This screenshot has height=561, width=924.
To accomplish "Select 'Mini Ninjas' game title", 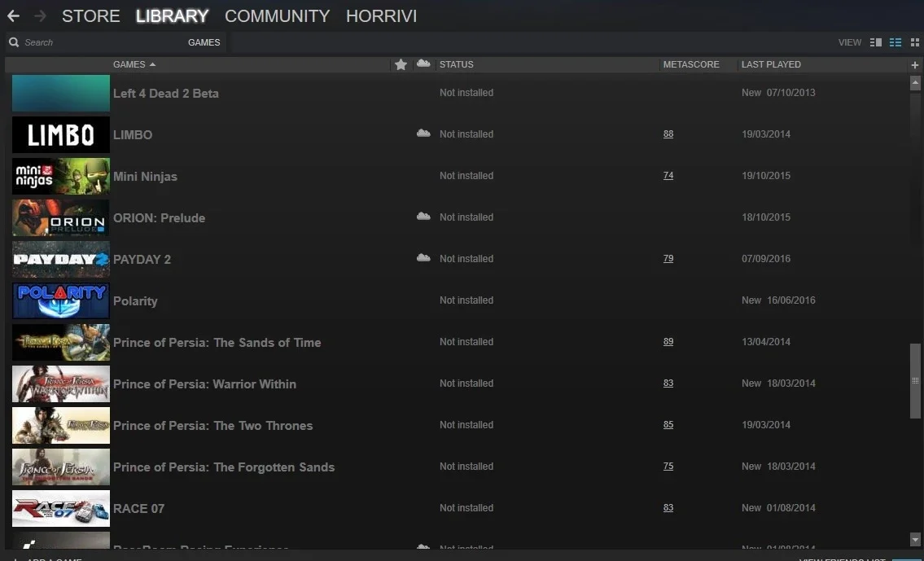I will click(x=145, y=176).
